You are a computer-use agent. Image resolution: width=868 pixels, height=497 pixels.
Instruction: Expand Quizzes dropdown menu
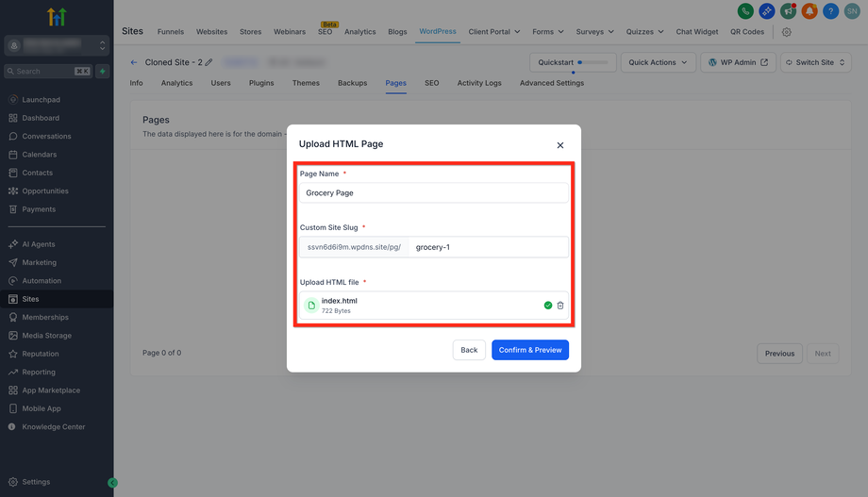[645, 32]
